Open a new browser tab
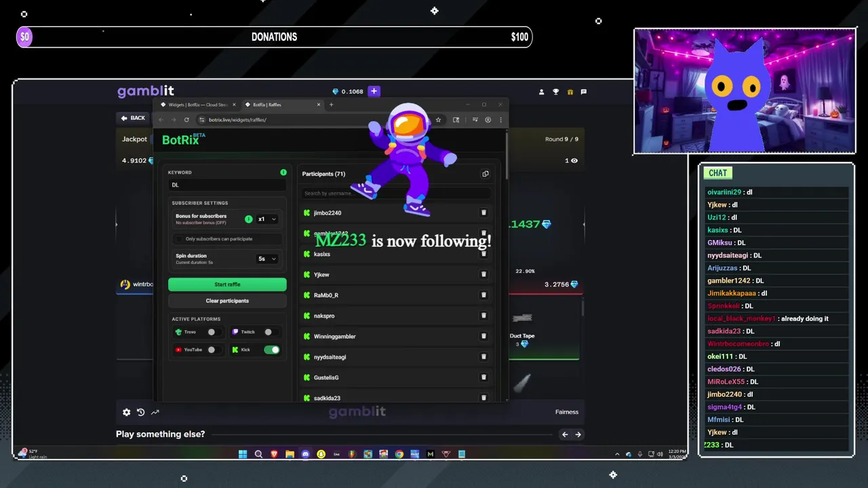Image resolution: width=868 pixels, height=488 pixels. pos(331,105)
